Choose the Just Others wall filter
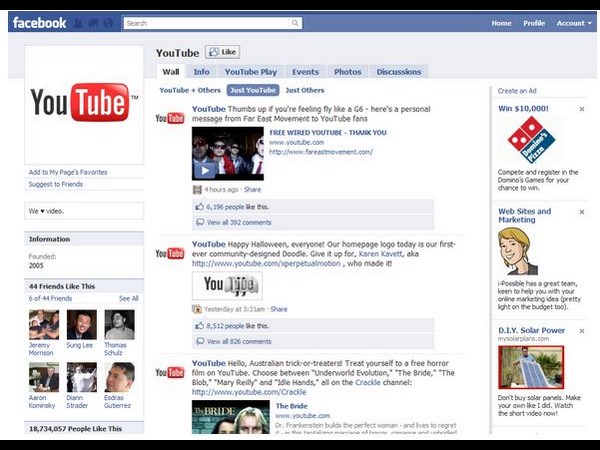Viewport: 600px width, 450px height. (304, 90)
